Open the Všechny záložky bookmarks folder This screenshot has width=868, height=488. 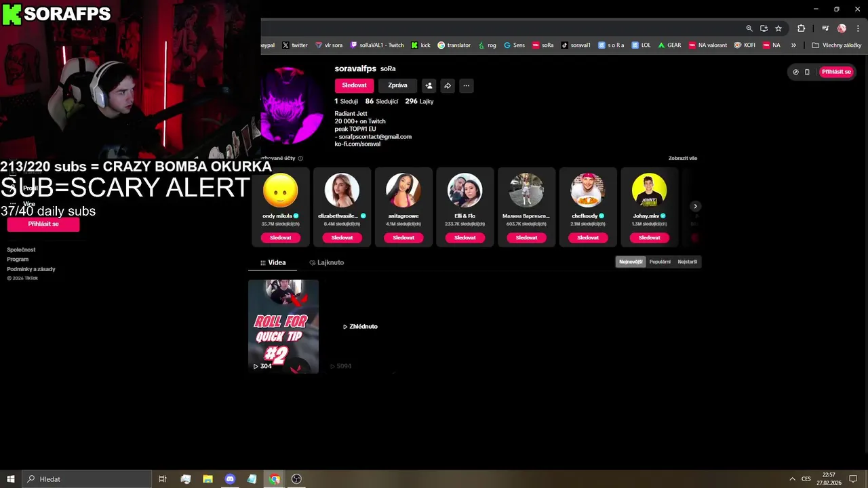coord(837,45)
